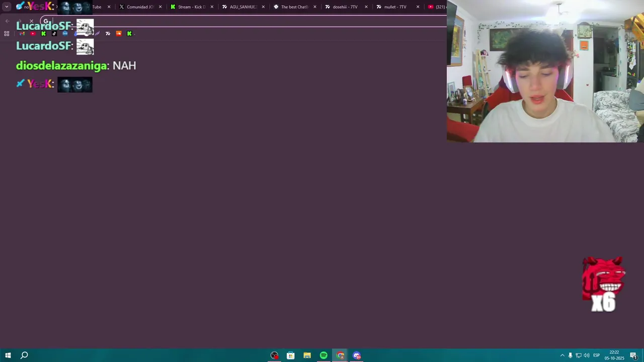Open Windows taskbar search
This screenshot has height=362, width=644.
click(24, 355)
